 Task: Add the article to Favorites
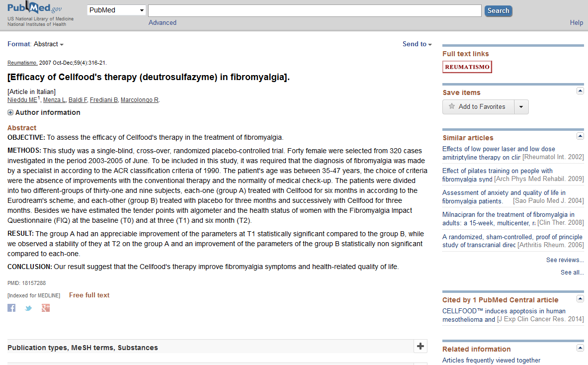point(479,107)
